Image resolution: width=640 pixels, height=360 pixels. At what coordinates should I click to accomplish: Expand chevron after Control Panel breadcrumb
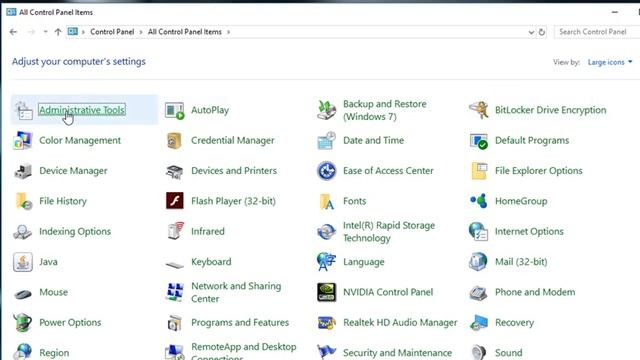tap(141, 32)
